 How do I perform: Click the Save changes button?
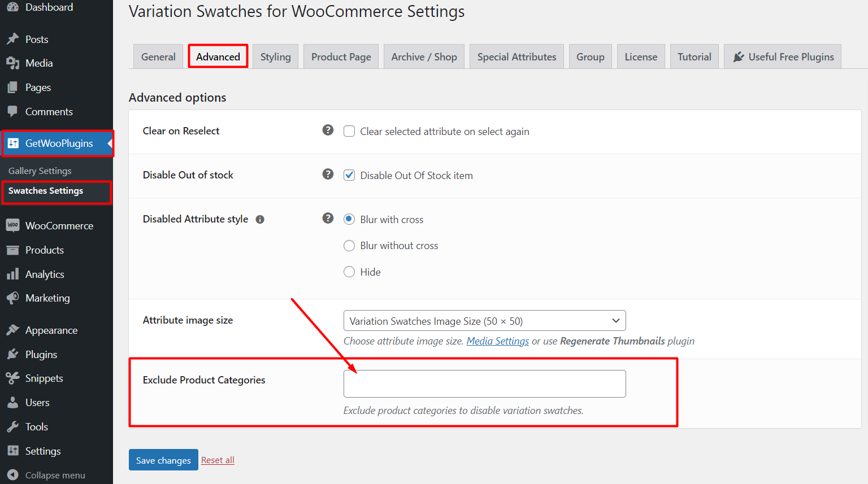[x=163, y=460]
